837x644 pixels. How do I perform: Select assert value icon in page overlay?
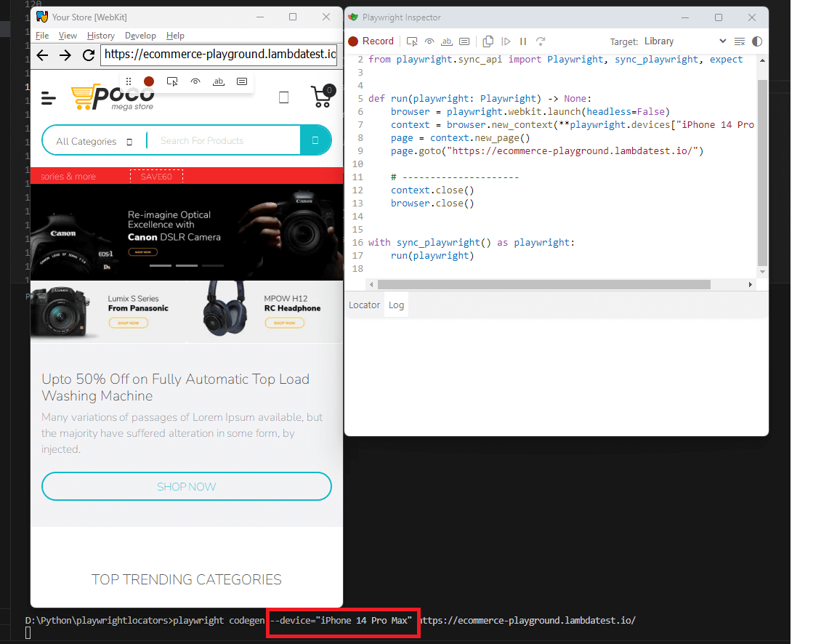[242, 81]
